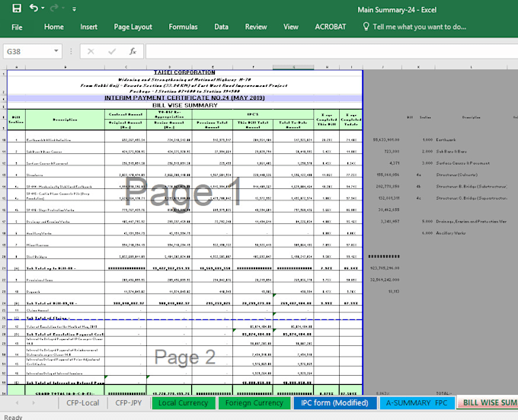Image resolution: width=518 pixels, height=420 pixels.
Task: Select the Local Currency sheet tab
Action: coord(184,402)
